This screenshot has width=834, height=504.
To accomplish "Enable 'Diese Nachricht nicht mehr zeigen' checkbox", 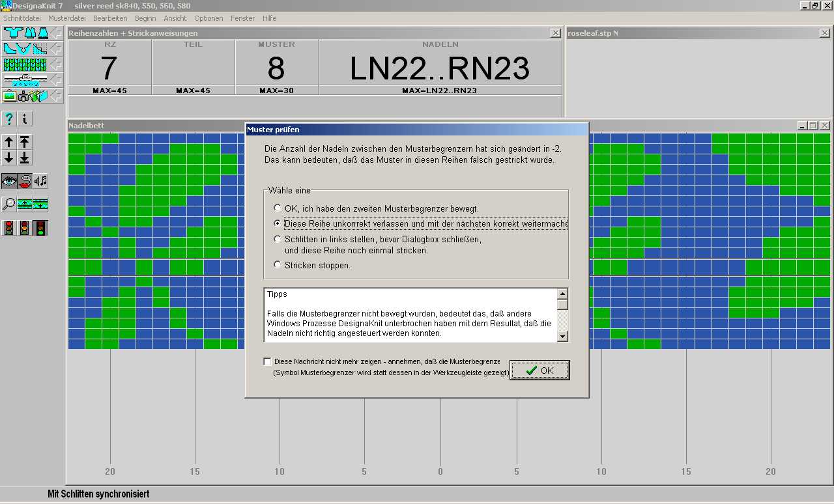I will pos(268,361).
